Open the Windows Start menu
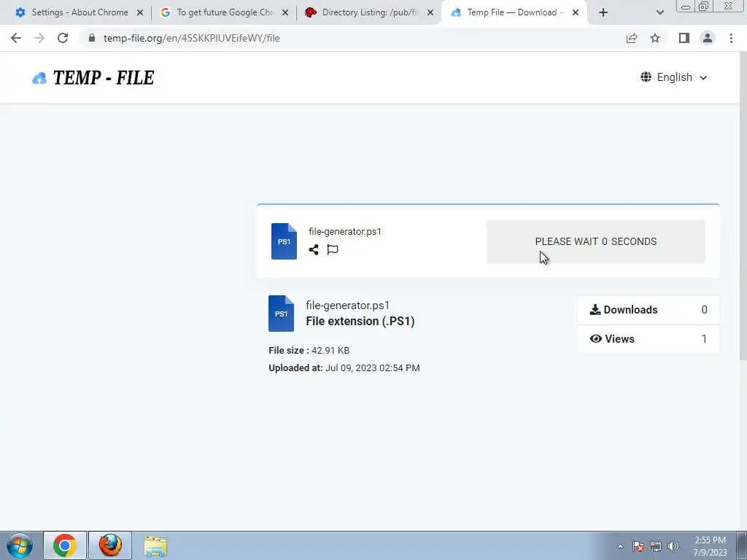 (x=20, y=545)
